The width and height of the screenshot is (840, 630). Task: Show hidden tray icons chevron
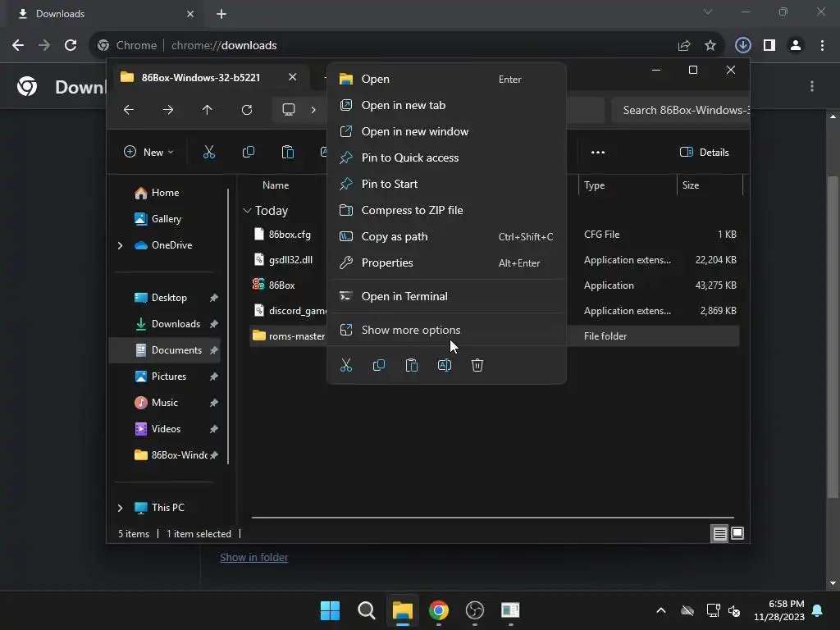click(x=661, y=610)
